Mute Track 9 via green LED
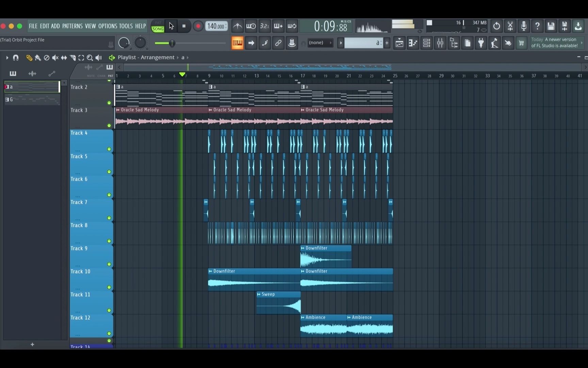This screenshot has width=588, height=368. click(109, 264)
